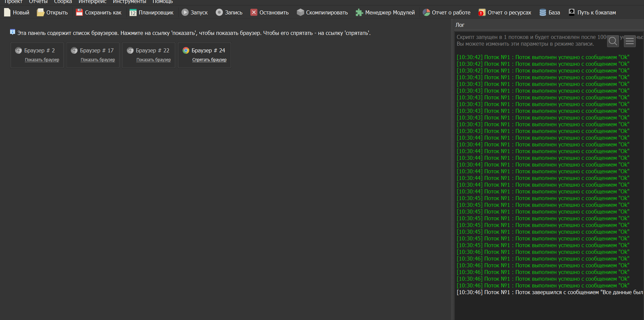Open the Менеджер Модулей puzzle icon
Viewport: 644px width, 320px height.
359,12
